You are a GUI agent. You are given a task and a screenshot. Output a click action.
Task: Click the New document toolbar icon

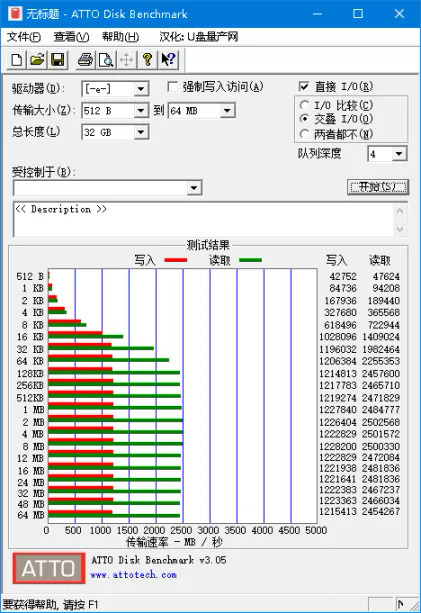pyautogui.click(x=16, y=60)
